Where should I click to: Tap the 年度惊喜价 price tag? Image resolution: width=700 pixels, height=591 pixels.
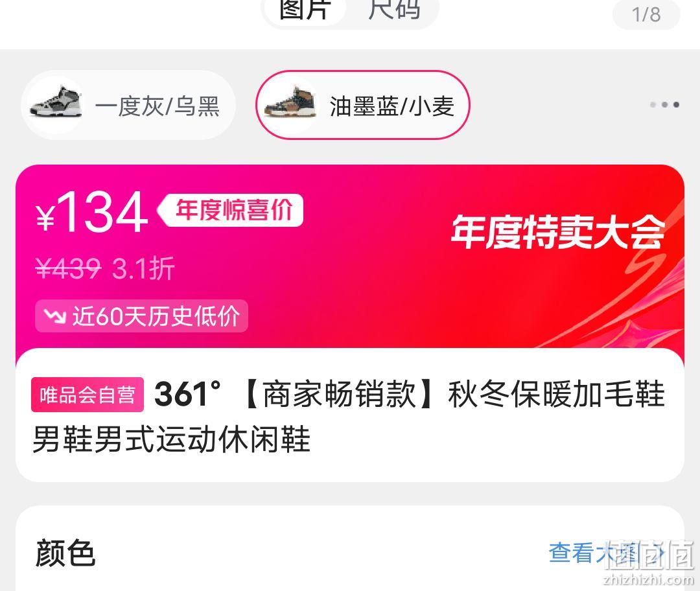(230, 210)
